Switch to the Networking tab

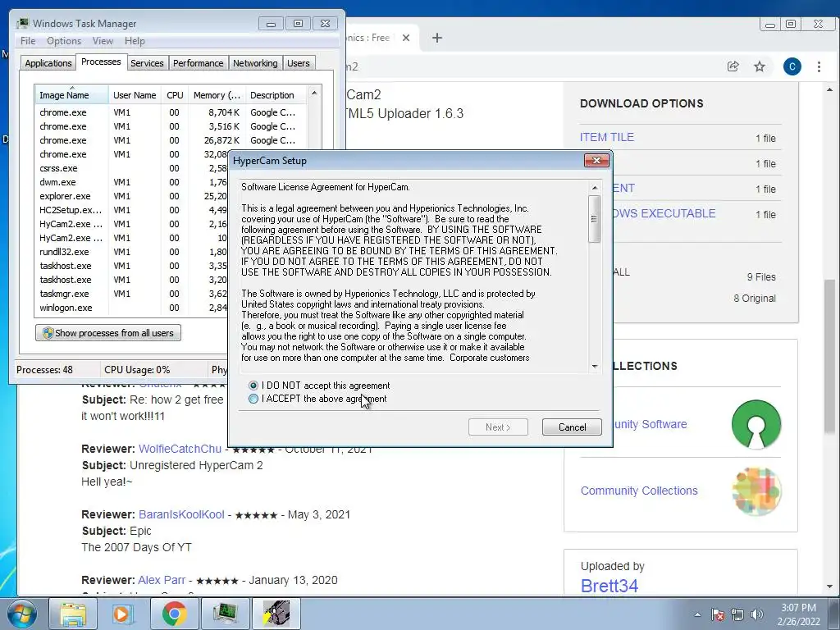(x=255, y=63)
